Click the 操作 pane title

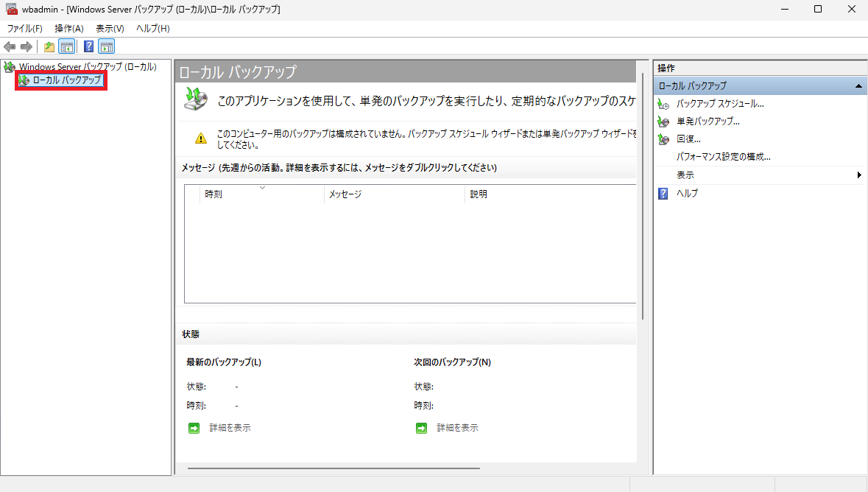pyautogui.click(x=666, y=68)
